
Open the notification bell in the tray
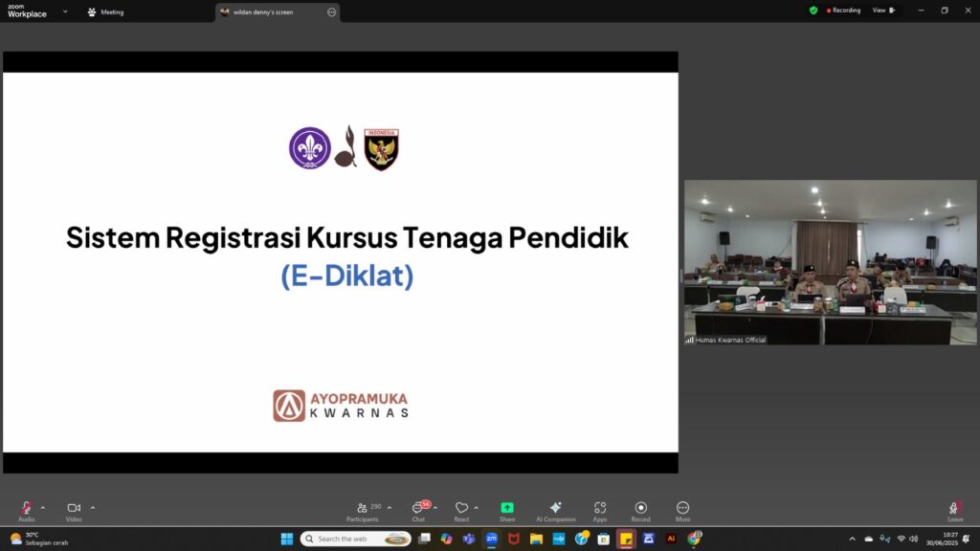point(967,539)
